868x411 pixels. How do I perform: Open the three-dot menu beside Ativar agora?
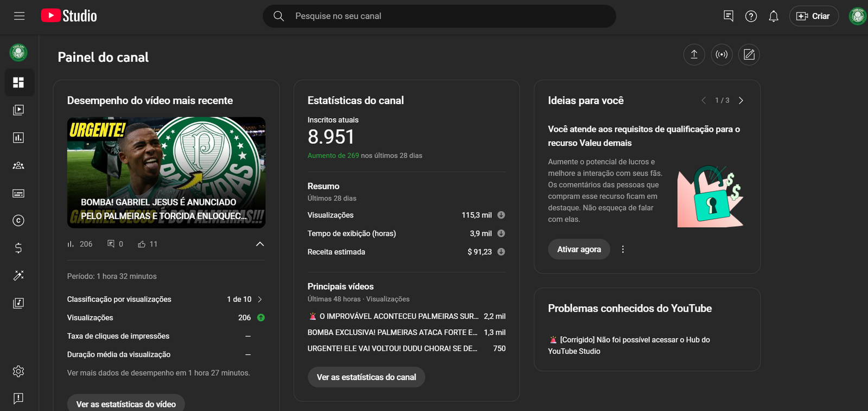(x=623, y=249)
